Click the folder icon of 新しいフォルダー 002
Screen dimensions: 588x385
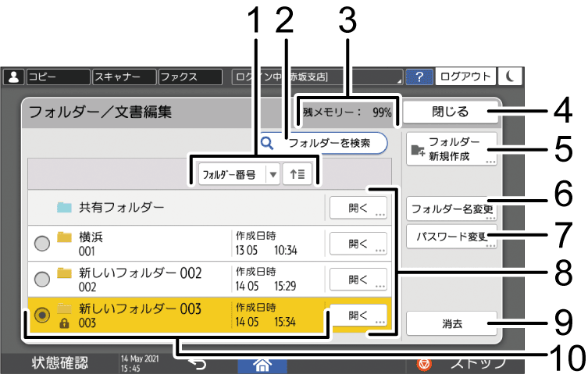(x=64, y=273)
